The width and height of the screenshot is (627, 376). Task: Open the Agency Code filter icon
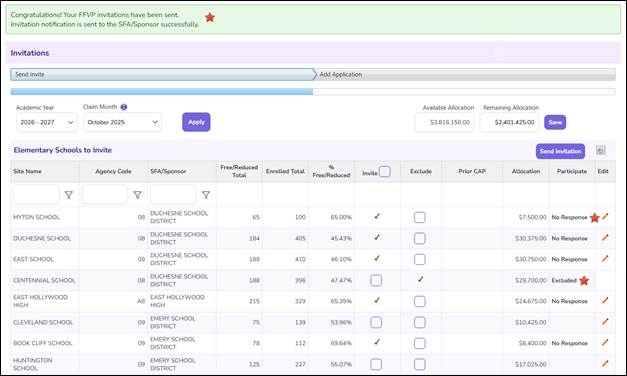click(x=138, y=195)
